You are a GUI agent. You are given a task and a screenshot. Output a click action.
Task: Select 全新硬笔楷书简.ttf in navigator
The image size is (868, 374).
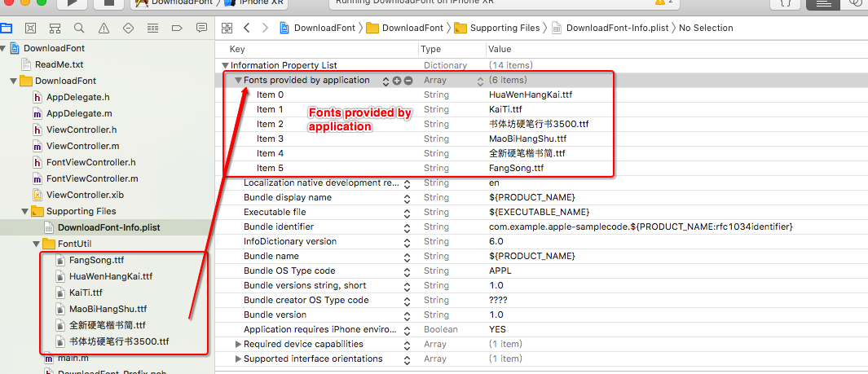tap(108, 325)
